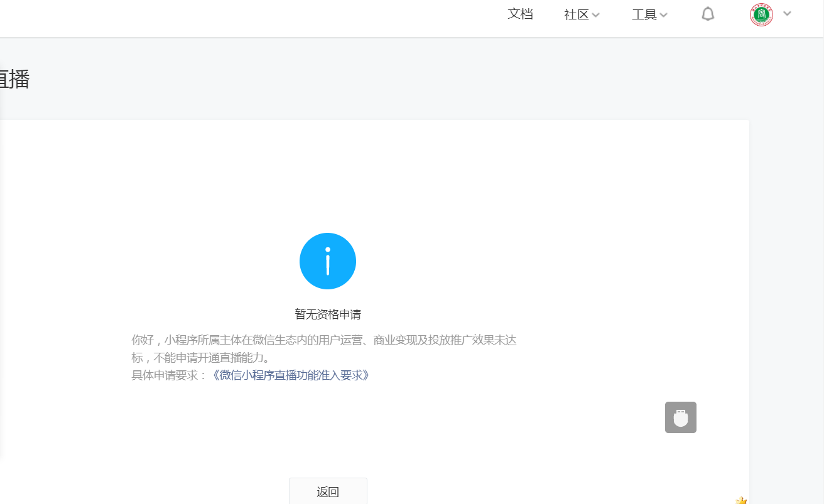824x504 pixels.
Task: Open the notifications bell
Action: point(708,14)
